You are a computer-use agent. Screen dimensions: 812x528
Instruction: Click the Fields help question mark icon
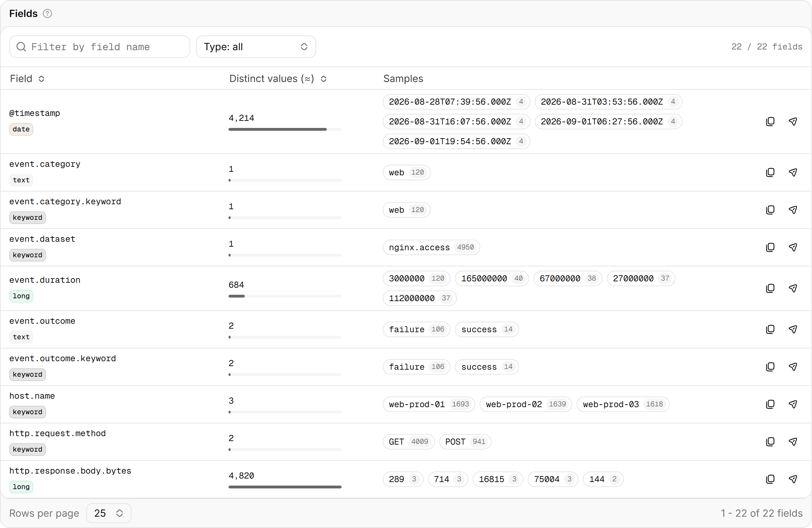click(47, 13)
